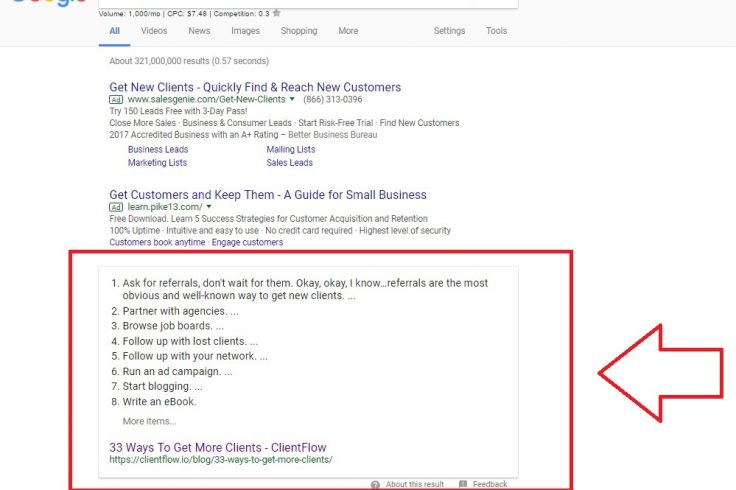Open the search Settings menu
736x490 pixels.
click(449, 31)
